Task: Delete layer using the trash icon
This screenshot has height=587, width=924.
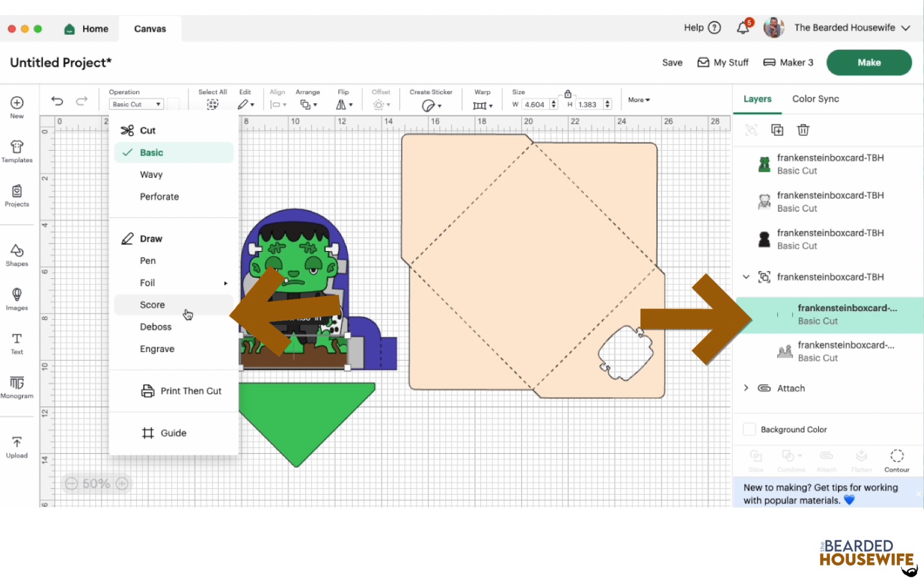Action: point(803,130)
